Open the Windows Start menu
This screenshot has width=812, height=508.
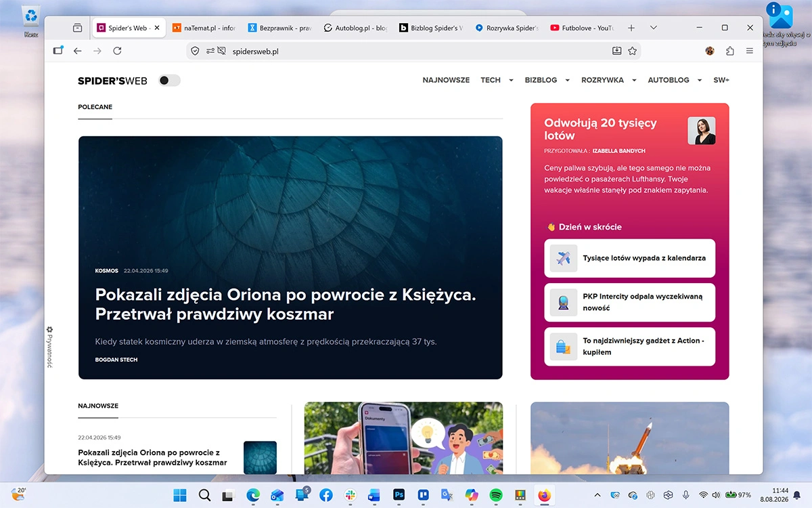[x=180, y=495]
